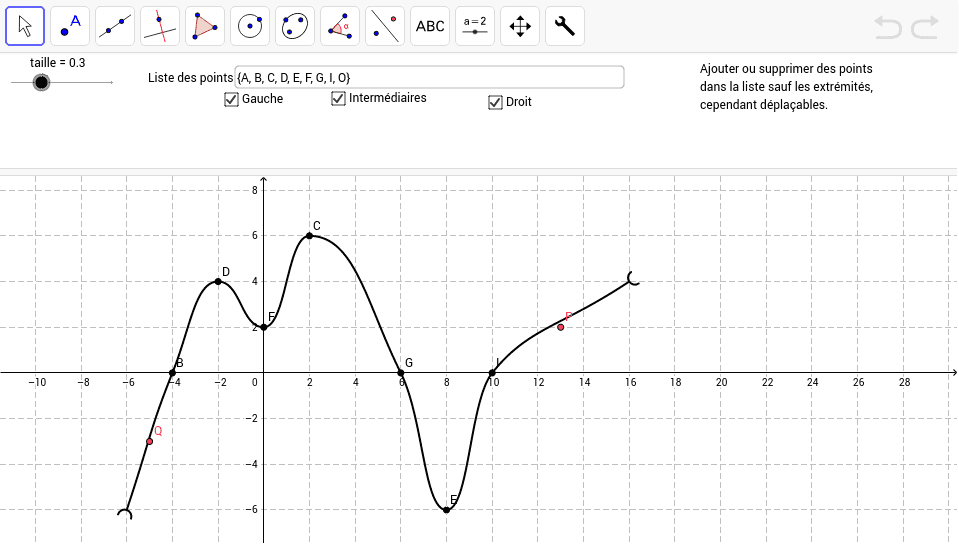Image resolution: width=959 pixels, height=545 pixels.
Task: Click the 'taille = 0.3' label
Action: point(57,62)
